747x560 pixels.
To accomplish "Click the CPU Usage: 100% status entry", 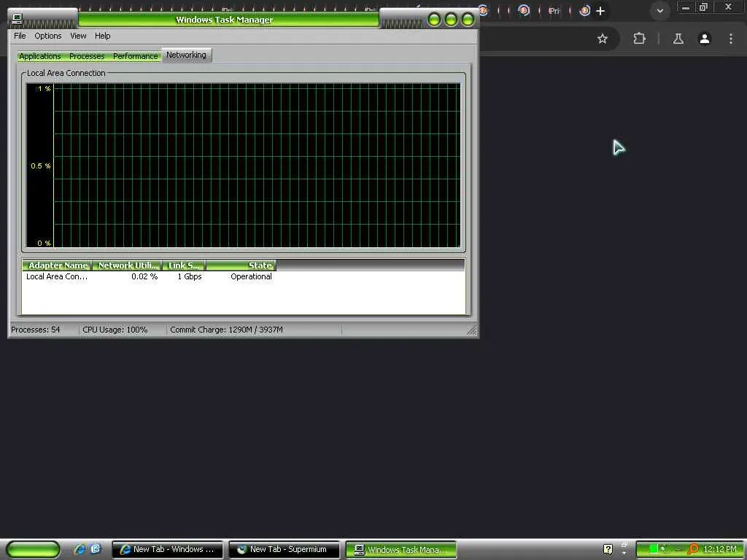I will tap(115, 330).
